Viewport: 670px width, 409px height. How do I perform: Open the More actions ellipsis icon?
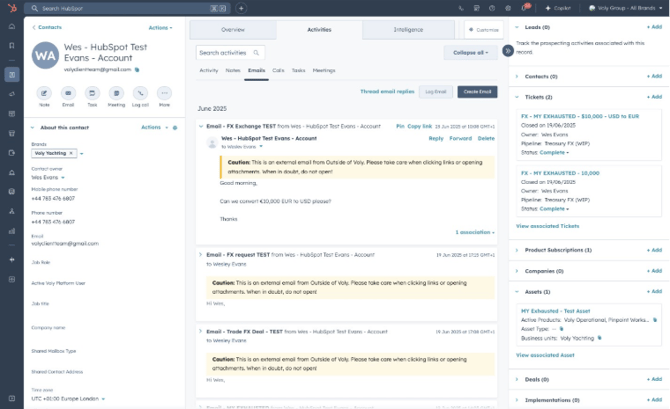[165, 93]
